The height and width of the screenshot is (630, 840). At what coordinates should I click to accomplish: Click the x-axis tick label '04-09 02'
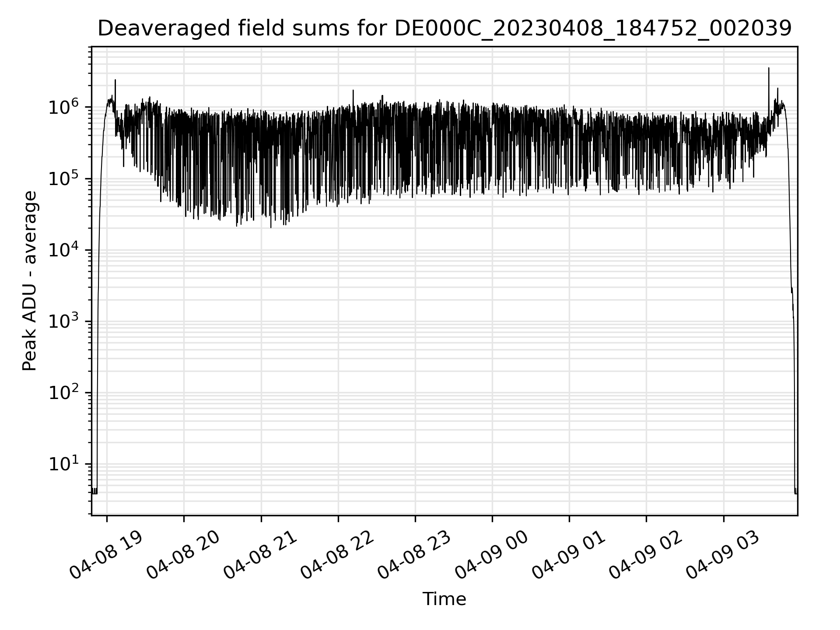click(x=646, y=556)
